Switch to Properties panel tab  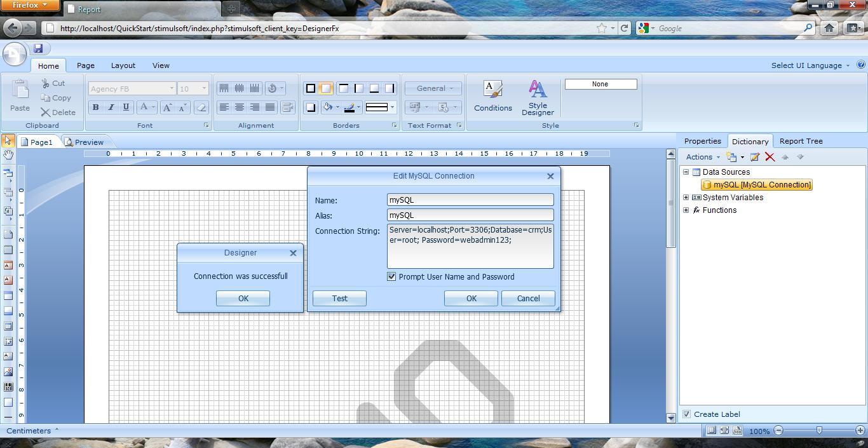pyautogui.click(x=702, y=141)
